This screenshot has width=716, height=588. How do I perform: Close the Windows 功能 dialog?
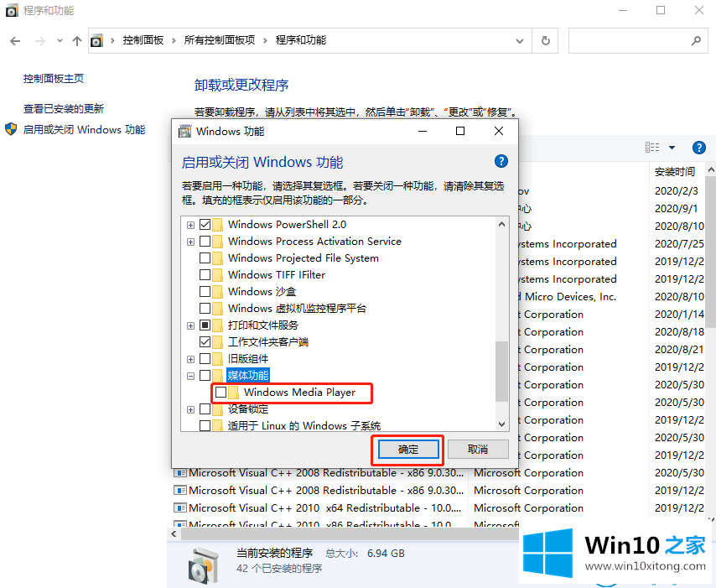tap(499, 131)
